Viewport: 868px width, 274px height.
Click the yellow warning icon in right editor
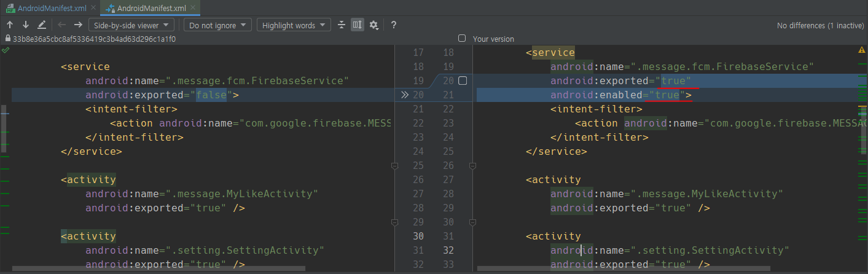[x=861, y=50]
